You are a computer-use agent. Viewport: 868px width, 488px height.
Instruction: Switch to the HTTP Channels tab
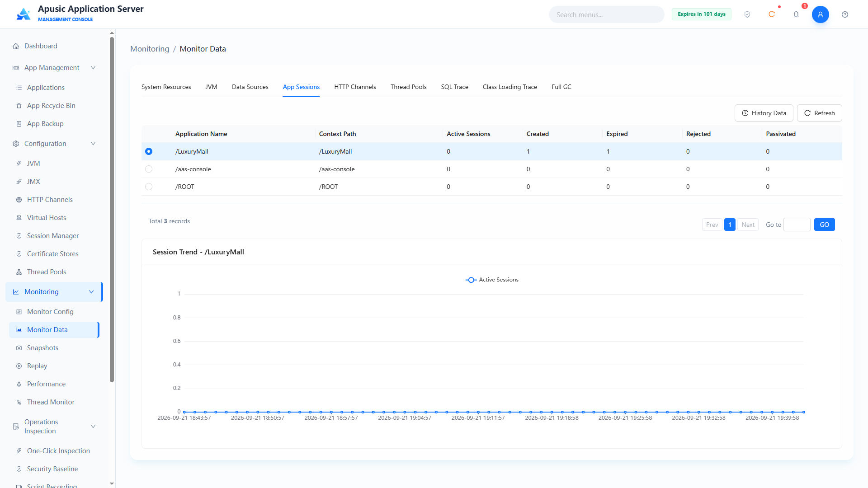(x=355, y=87)
